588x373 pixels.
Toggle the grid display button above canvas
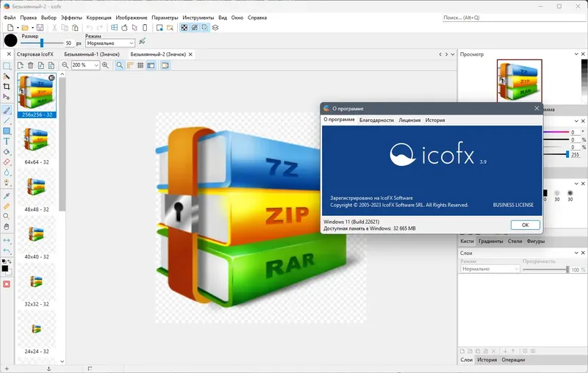click(140, 65)
